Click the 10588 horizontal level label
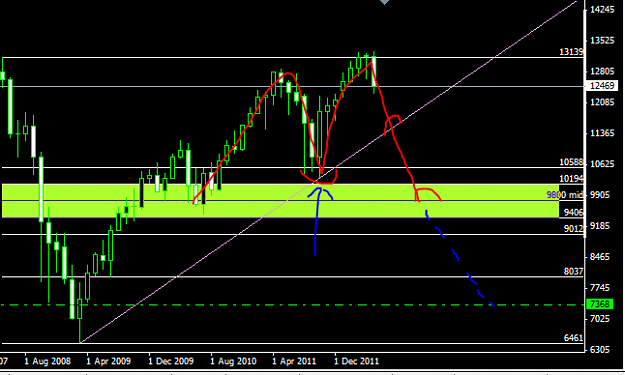This screenshot has width=625, height=375. click(x=571, y=162)
